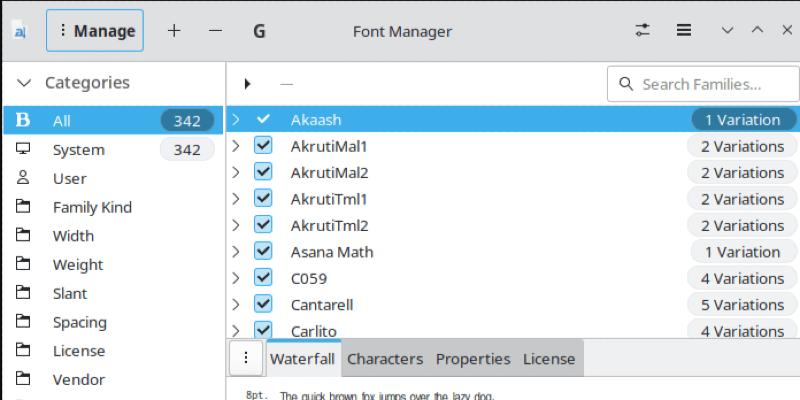Open the hamburger main menu
This screenshot has height=400, width=800.
(684, 30)
